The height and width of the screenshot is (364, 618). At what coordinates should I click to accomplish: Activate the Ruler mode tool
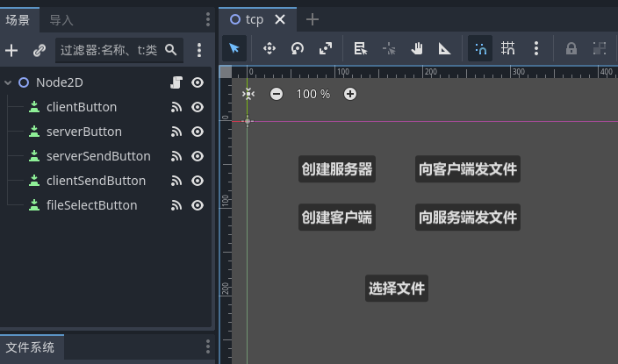coord(445,49)
